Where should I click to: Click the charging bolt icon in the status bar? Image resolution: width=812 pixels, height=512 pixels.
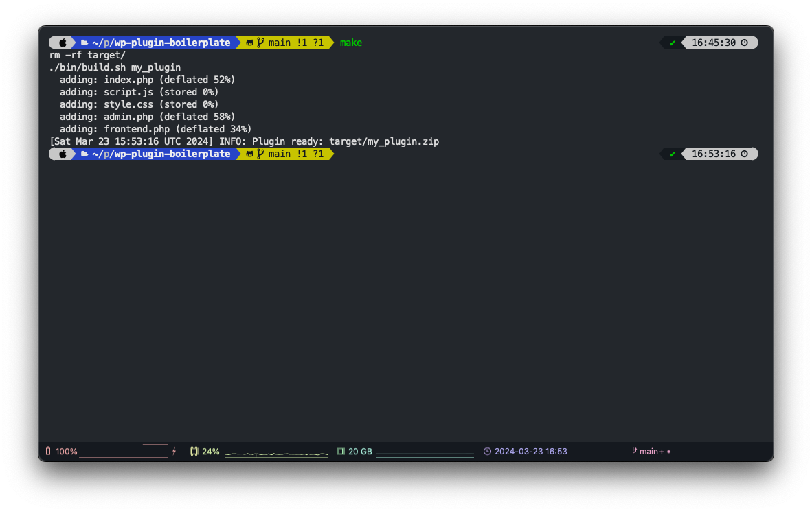(x=174, y=452)
